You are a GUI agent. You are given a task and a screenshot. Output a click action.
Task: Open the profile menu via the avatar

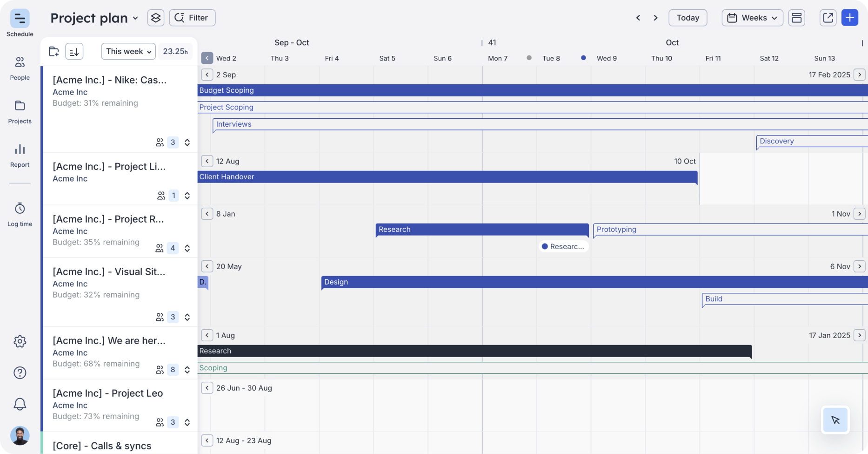(20, 436)
